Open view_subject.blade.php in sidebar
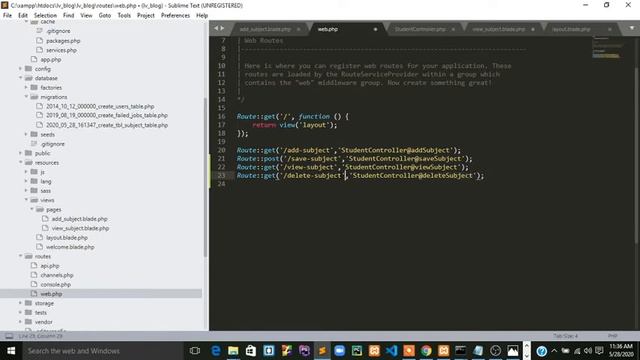 [80, 228]
